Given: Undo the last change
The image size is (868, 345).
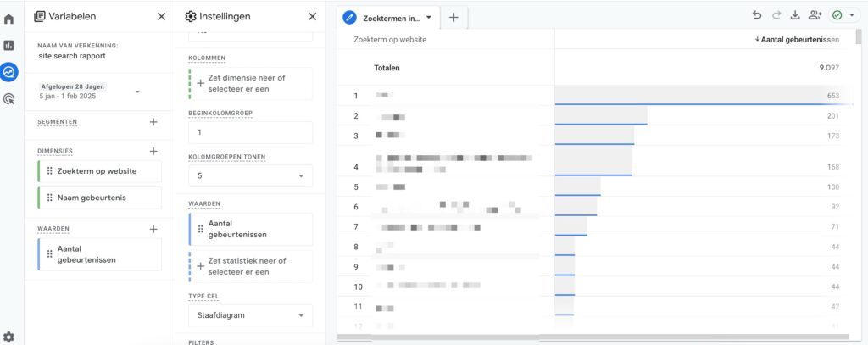Looking at the screenshot, I should click(757, 15).
